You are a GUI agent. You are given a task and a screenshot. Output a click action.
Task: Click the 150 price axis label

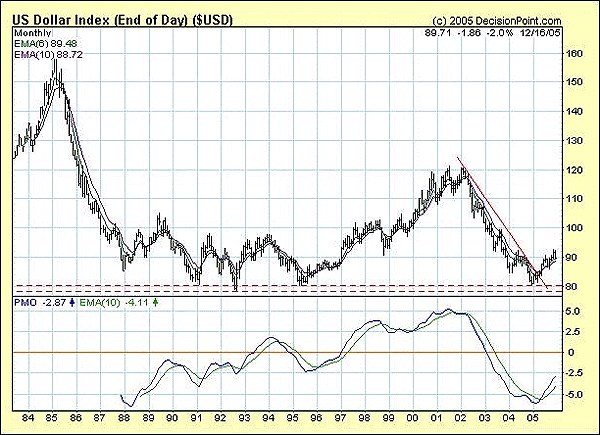point(574,82)
